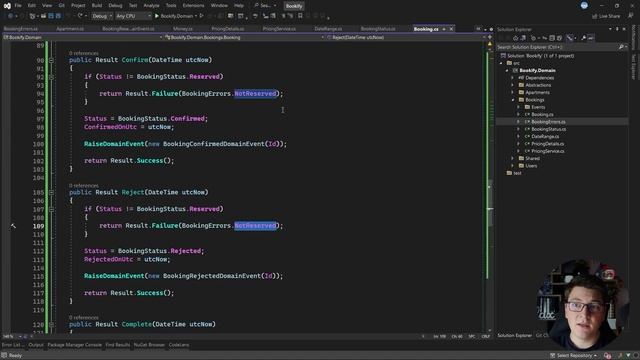The image size is (640, 360).
Task: Click the feedback icon below window controls
Action: tap(631, 16)
